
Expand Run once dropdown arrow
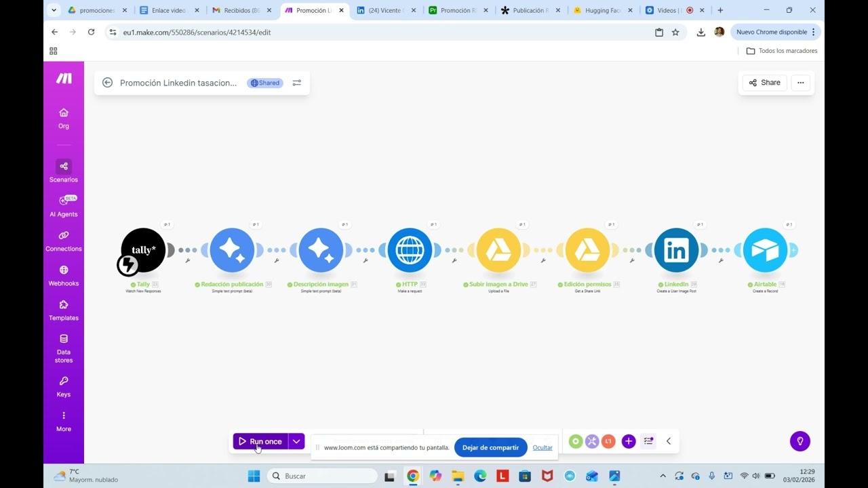(x=296, y=441)
